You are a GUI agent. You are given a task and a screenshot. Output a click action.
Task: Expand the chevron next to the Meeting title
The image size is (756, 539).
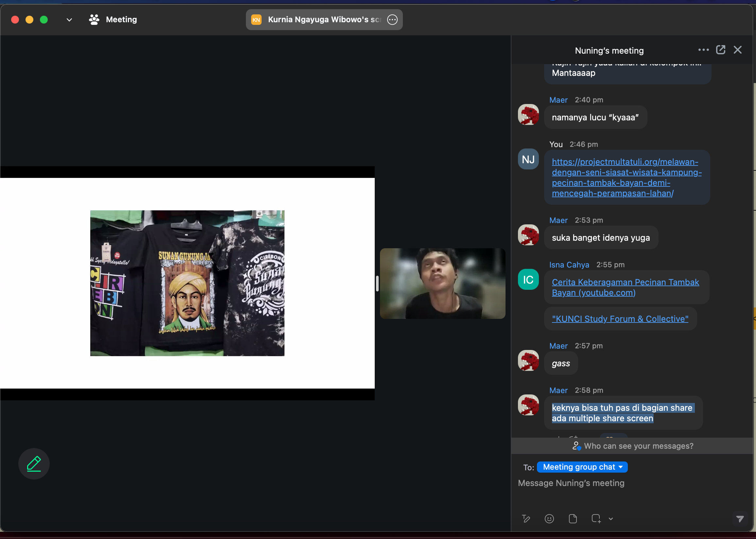pos(69,20)
